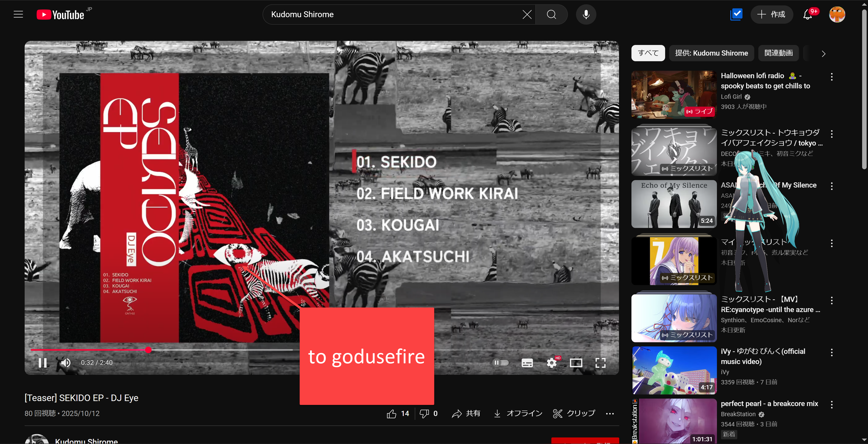Start voice search with microphone
This screenshot has height=444, width=868.
tap(586, 14)
